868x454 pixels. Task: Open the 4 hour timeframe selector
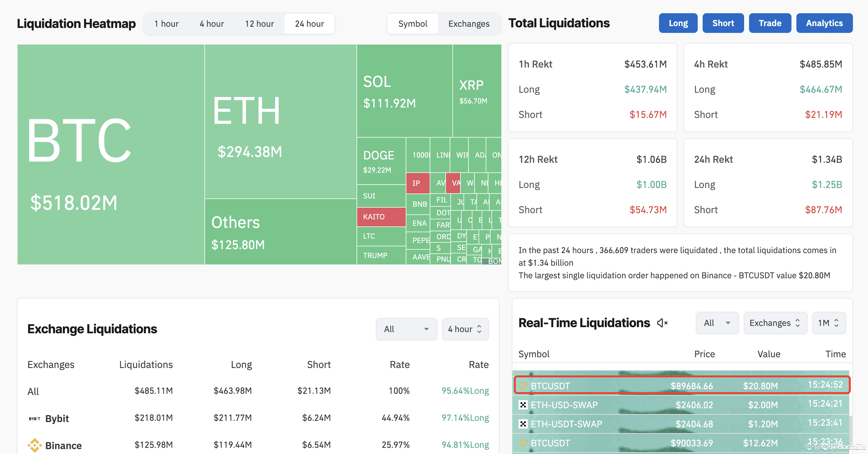pyautogui.click(x=465, y=329)
